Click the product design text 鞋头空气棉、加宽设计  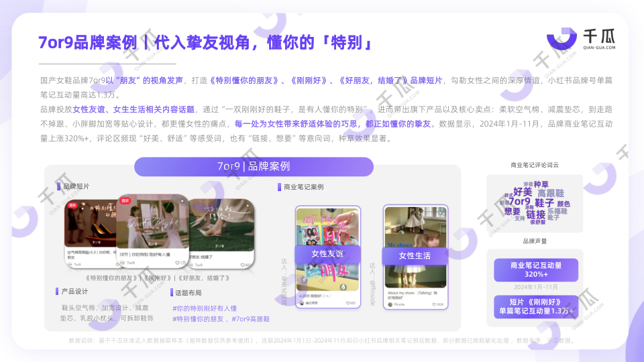[107, 313]
